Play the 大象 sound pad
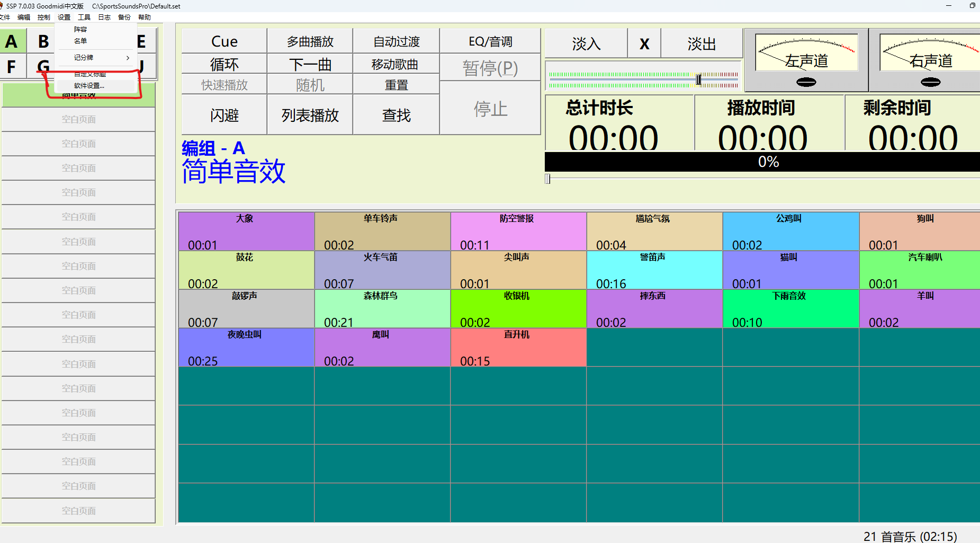The width and height of the screenshot is (980, 543). click(x=246, y=231)
